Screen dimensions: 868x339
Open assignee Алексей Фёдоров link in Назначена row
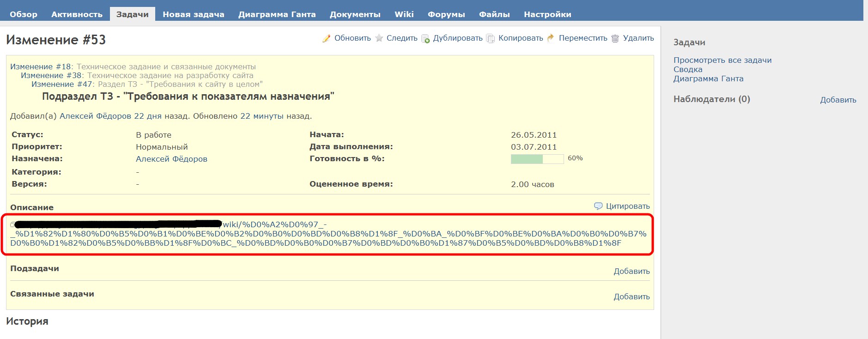coord(171,159)
